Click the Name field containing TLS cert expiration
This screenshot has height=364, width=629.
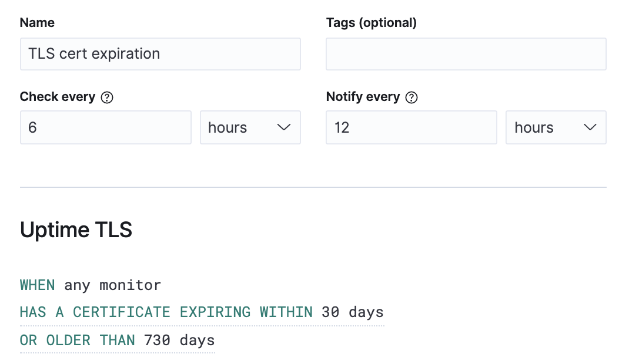click(160, 53)
